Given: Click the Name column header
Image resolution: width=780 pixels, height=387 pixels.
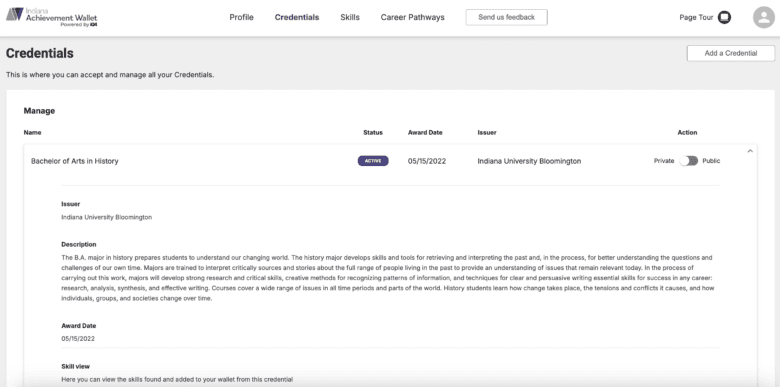Looking at the screenshot, I should (32, 133).
